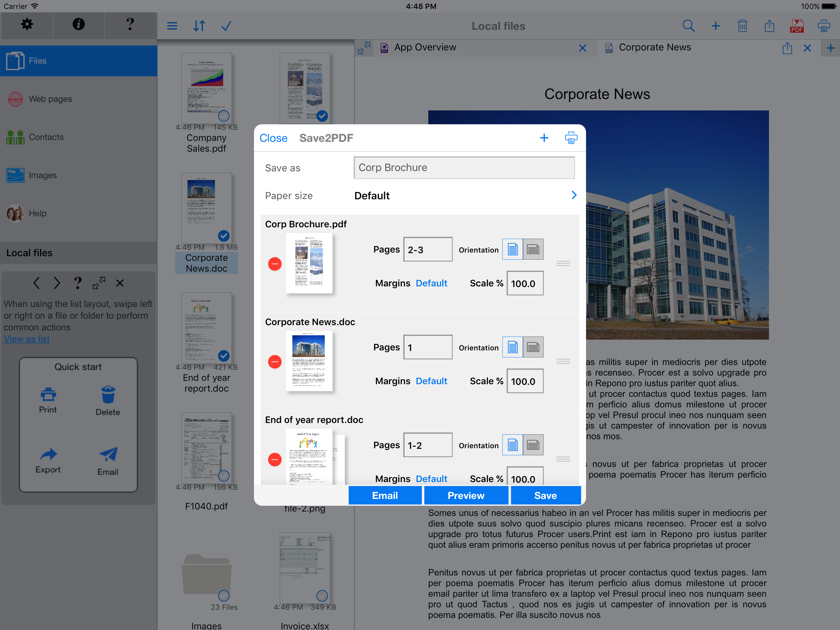Select landscape orientation for Corp Brochure.pdf
The width and height of the screenshot is (840, 630).
(533, 249)
